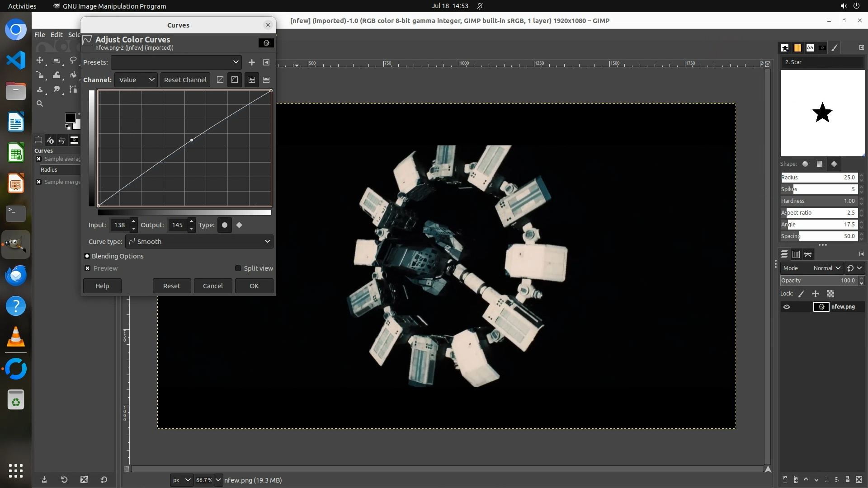Confirm the curves with OK
This screenshot has width=868, height=488.
click(x=254, y=286)
